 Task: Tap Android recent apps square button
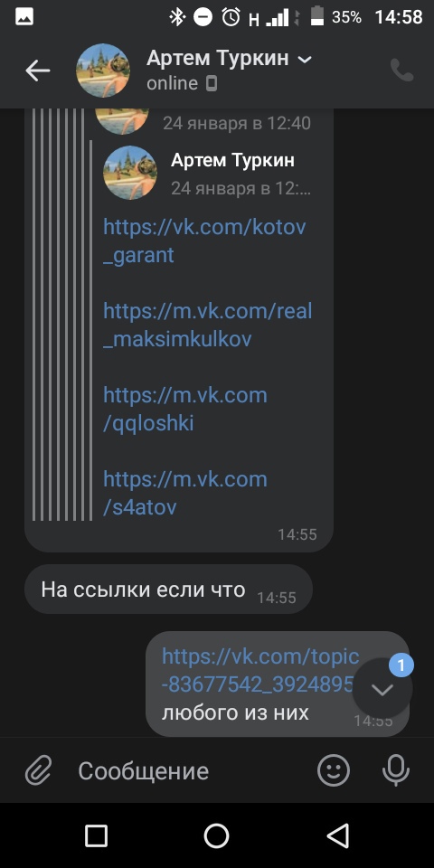[97, 835]
